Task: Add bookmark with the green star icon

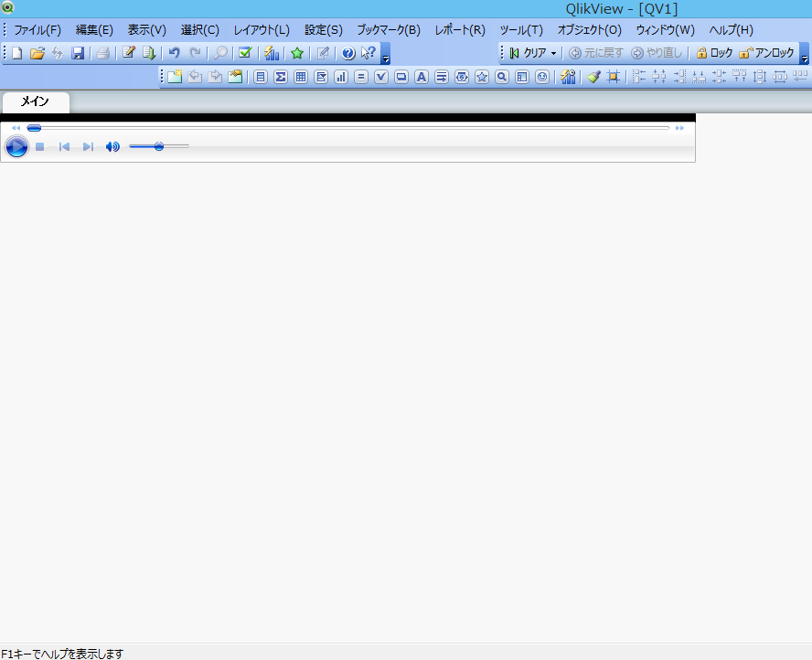Action: tap(297, 53)
